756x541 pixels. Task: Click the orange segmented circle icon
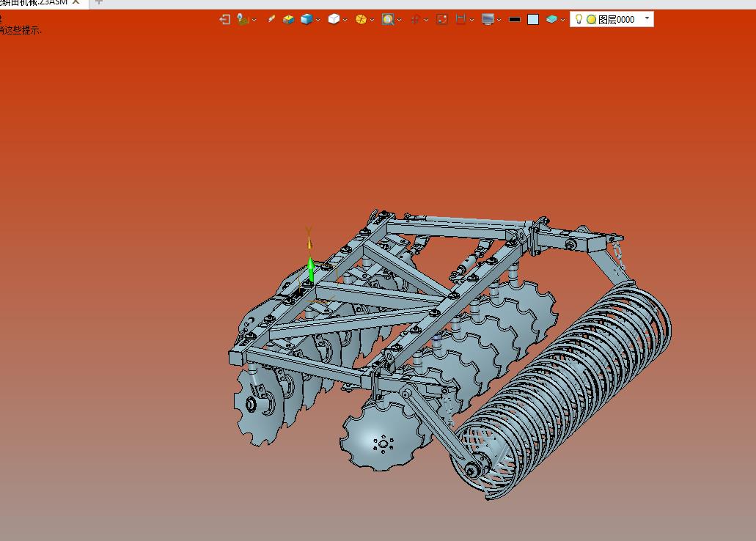(361, 19)
